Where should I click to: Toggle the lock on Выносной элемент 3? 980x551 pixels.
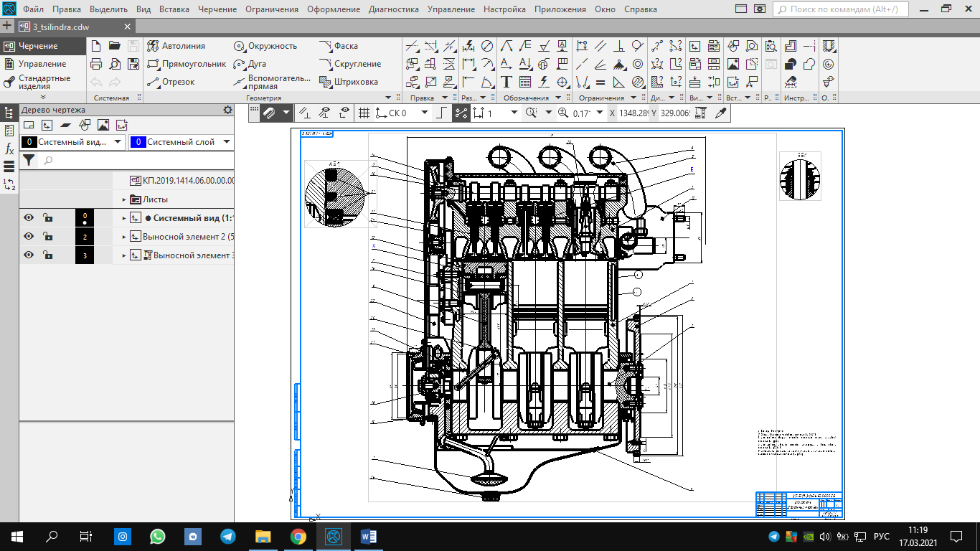(x=47, y=255)
